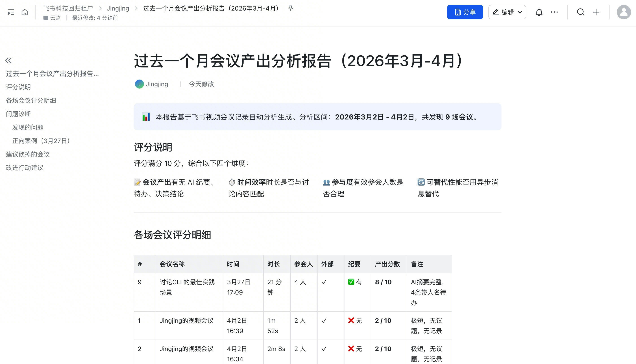The width and height of the screenshot is (636, 364).
Task: Click the 今天修改 timestamp
Action: 201,84
